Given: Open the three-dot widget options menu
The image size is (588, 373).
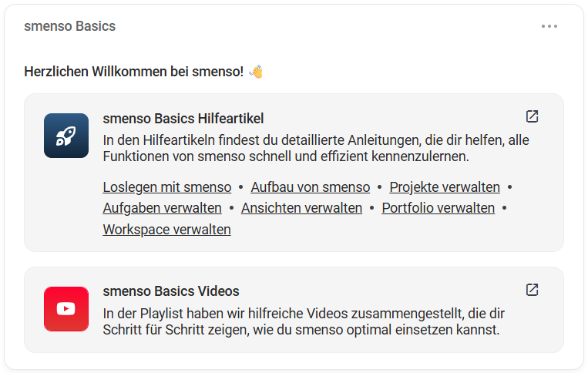Looking at the screenshot, I should 549,26.
